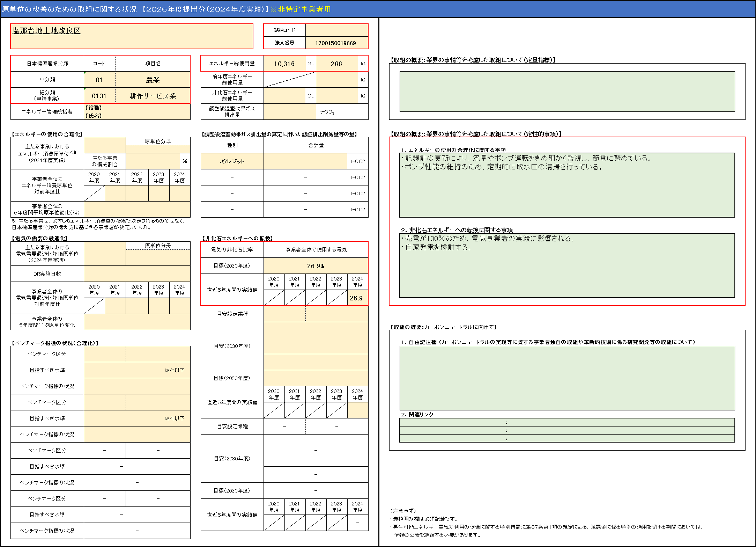Click the 農業 item name cell
Image resolution: width=756 pixels, height=547 pixels.
[x=153, y=80]
